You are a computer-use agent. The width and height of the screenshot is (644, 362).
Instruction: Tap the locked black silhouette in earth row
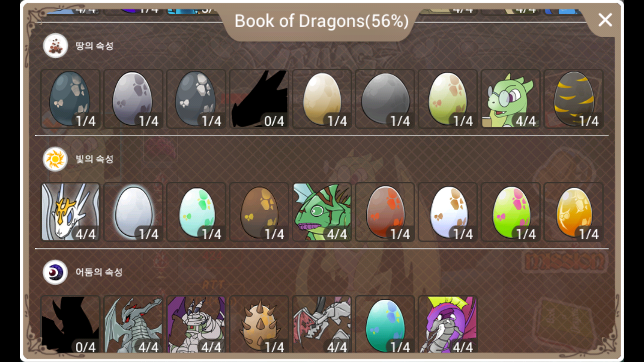tap(259, 99)
